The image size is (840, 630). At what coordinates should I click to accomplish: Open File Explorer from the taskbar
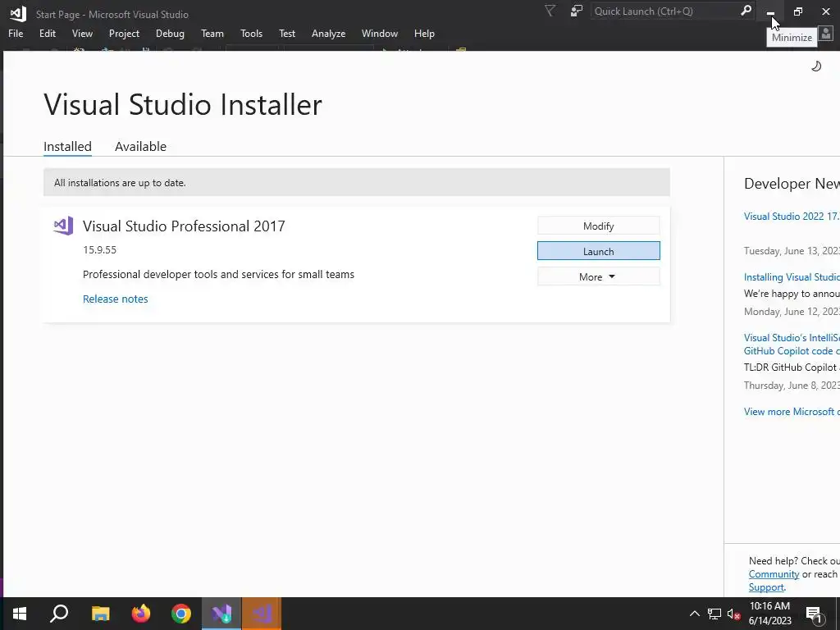tap(100, 614)
